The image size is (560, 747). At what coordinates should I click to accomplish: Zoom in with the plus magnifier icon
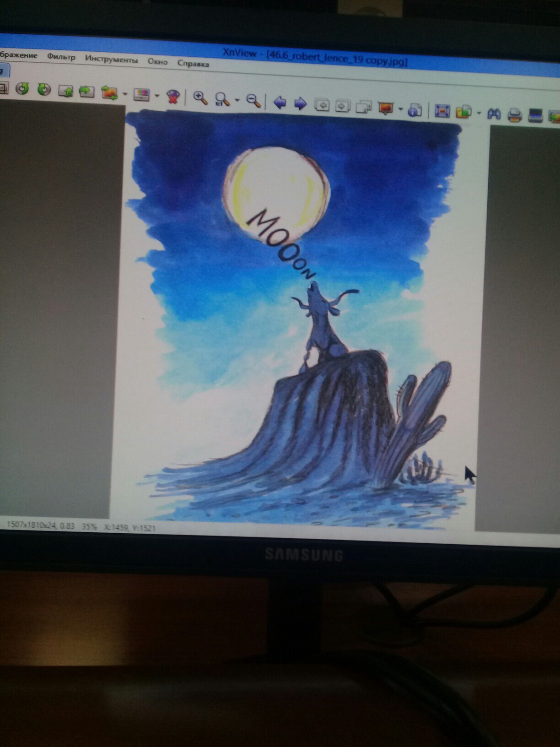tap(200, 97)
